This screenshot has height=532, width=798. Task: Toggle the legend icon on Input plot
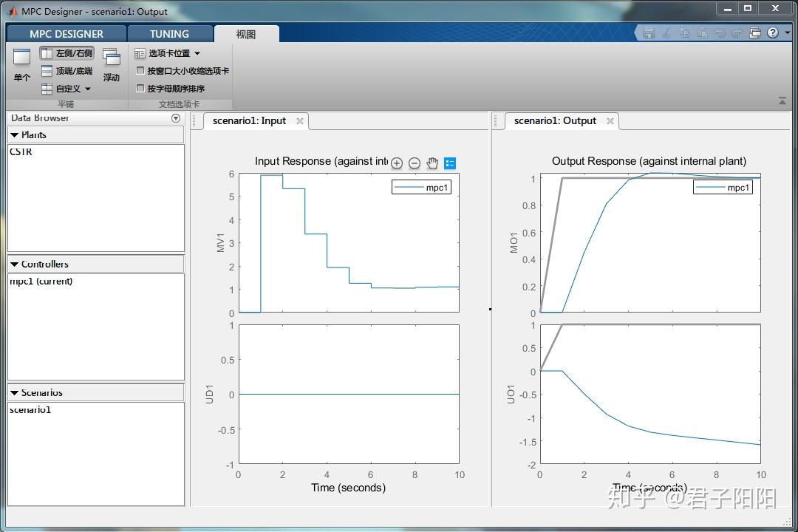[x=450, y=163]
